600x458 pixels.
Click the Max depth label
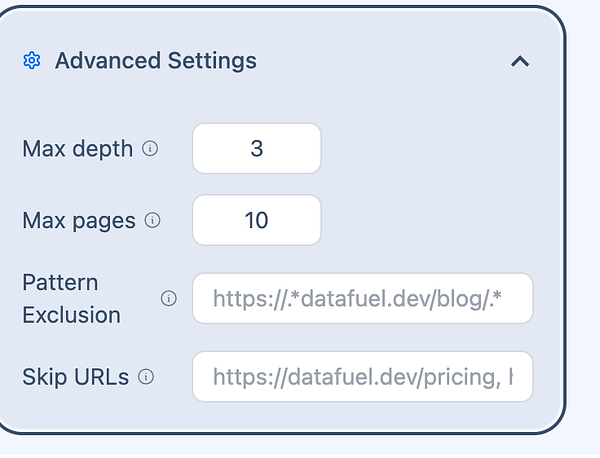coord(77,149)
